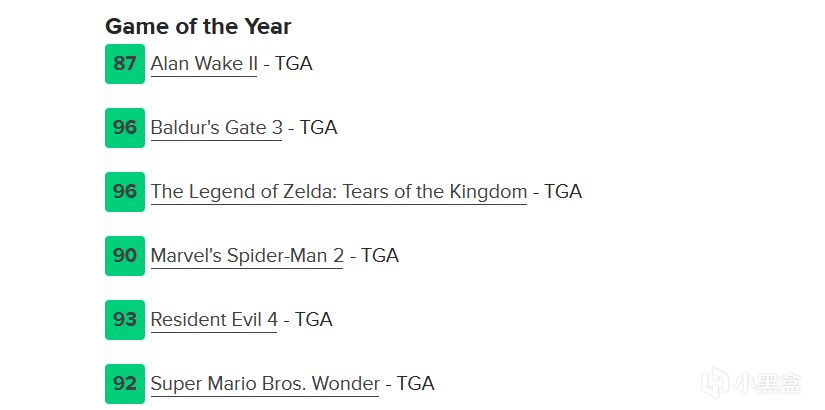Click the Game of the Year heading
The image size is (825, 410).
pyautogui.click(x=198, y=26)
